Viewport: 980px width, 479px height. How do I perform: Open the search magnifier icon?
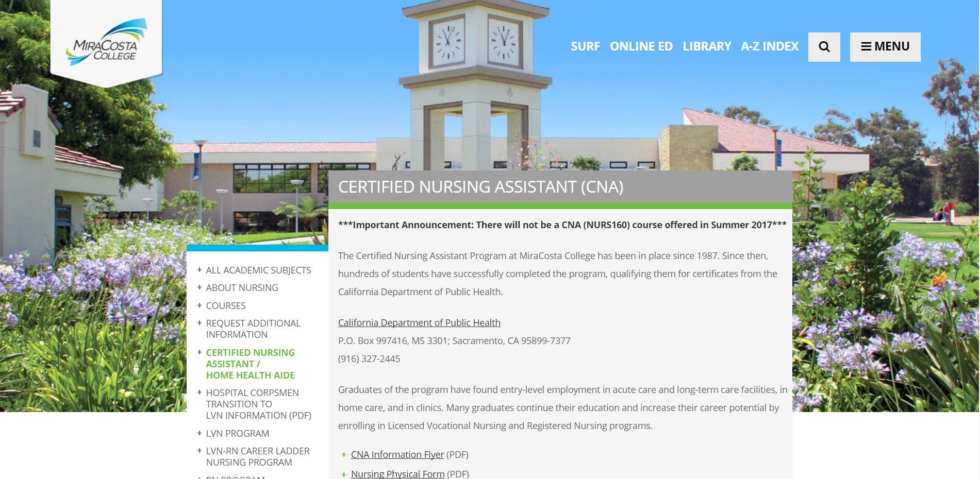click(x=824, y=47)
